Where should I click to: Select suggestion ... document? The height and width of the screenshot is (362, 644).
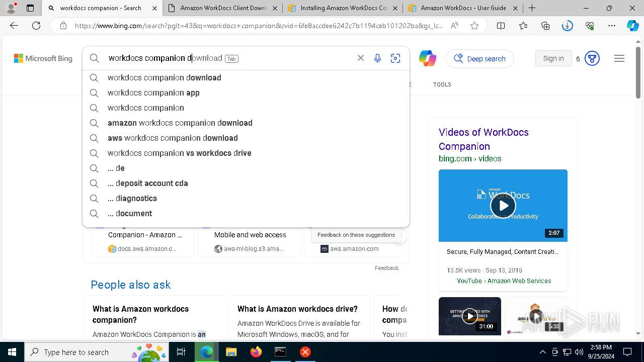point(246,213)
